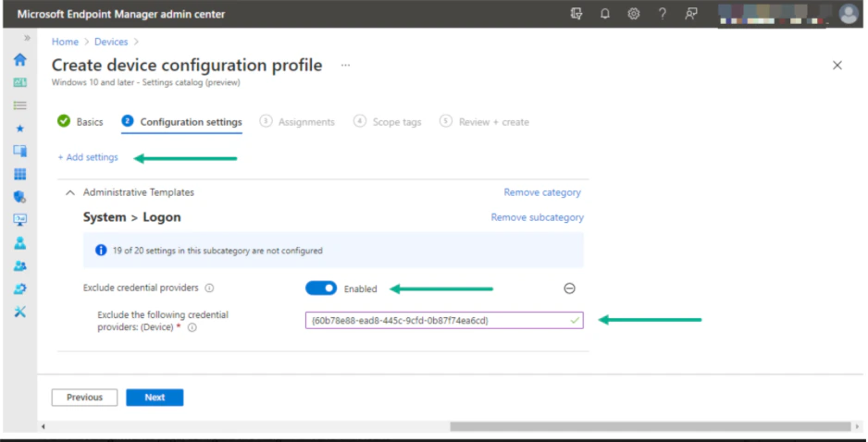
Task: Click the Remove category link
Action: [x=542, y=192]
